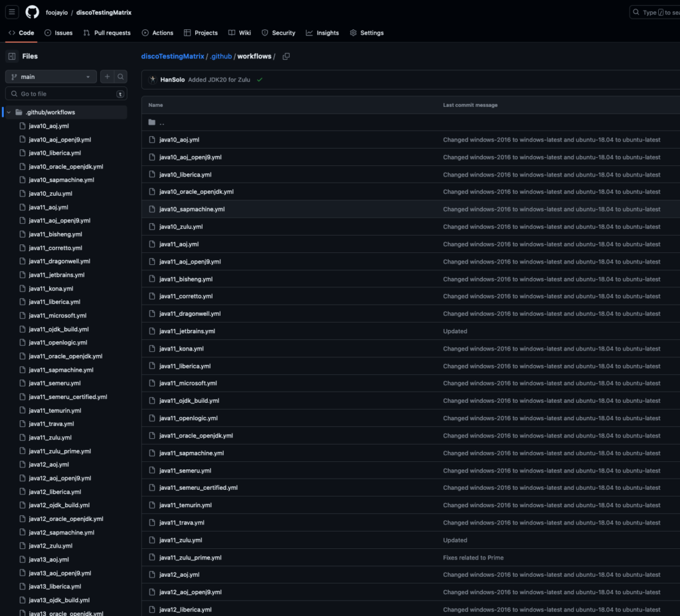680x616 pixels.
Task: Open 'Updated' commit for java11_jetbrains.yml
Action: click(455, 331)
